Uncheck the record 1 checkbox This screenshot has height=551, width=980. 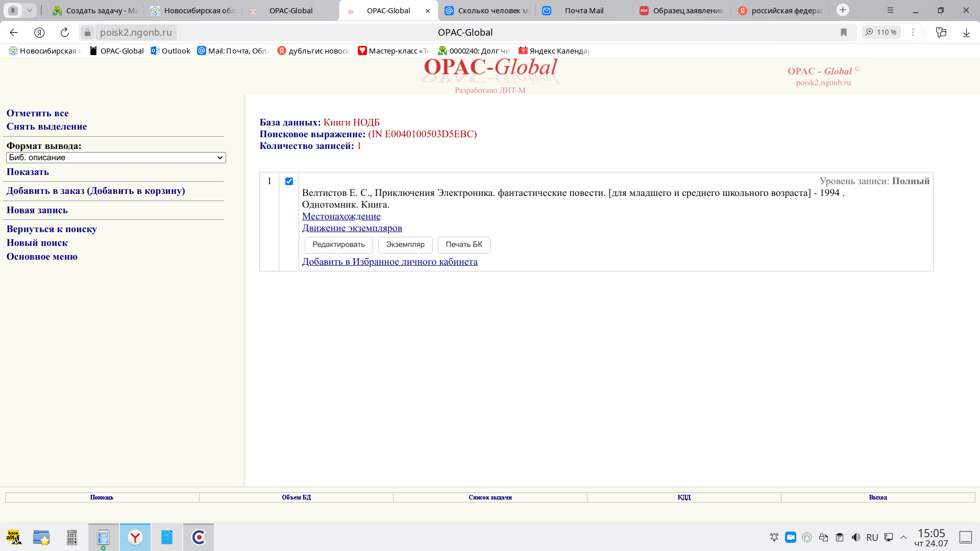tap(289, 181)
